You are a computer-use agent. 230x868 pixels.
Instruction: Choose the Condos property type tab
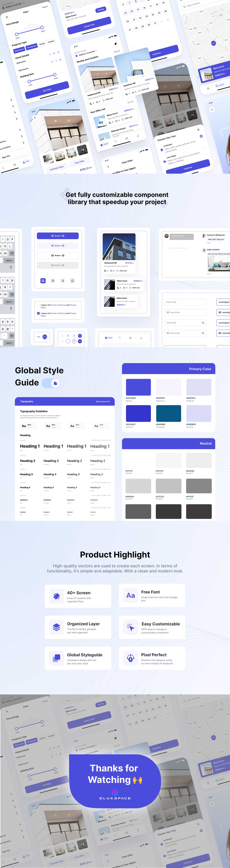pos(51,42)
